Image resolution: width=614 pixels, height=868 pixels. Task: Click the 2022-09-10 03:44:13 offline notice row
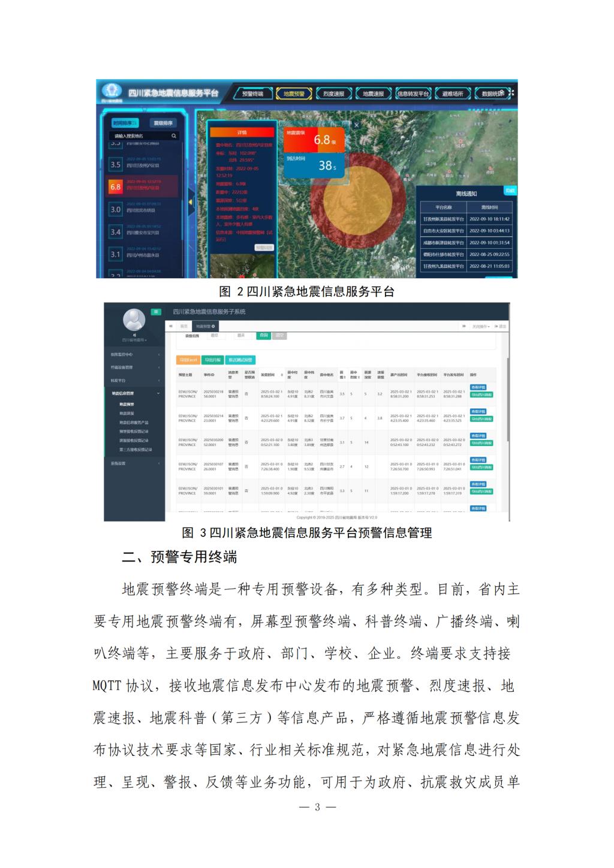point(466,231)
